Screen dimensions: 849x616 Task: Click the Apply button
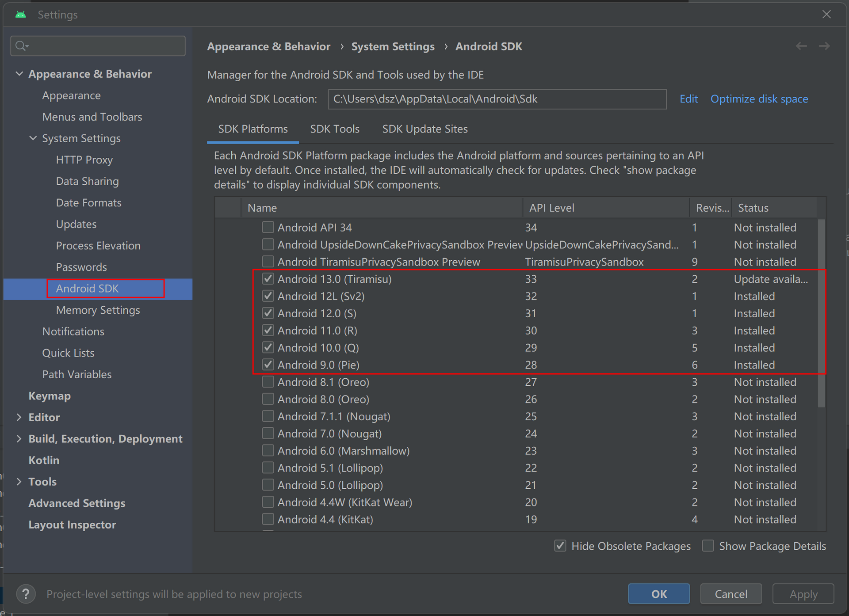(x=803, y=594)
